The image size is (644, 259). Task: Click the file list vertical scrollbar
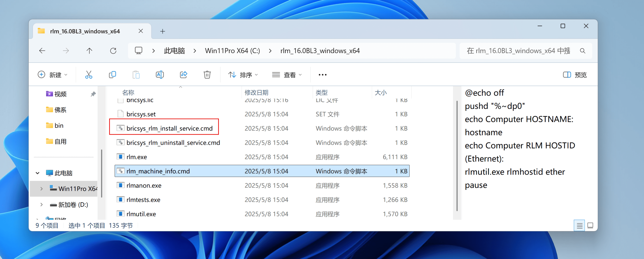click(x=457, y=156)
